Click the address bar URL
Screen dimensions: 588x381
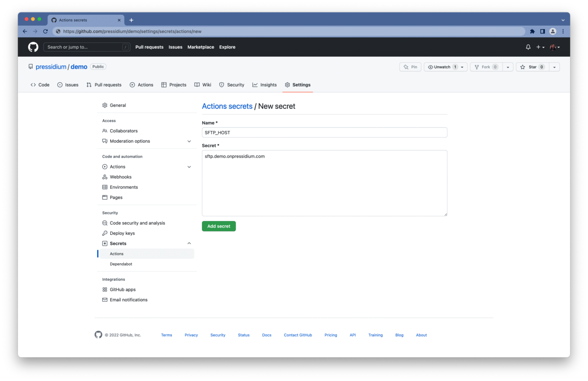coord(132,31)
